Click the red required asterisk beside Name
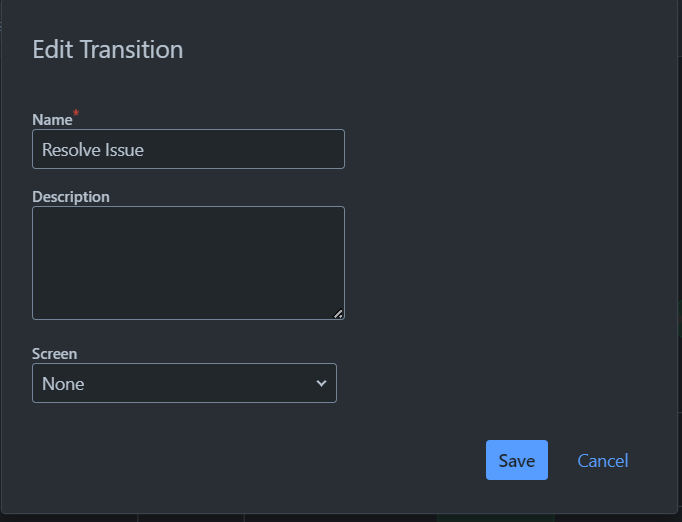 [76, 113]
